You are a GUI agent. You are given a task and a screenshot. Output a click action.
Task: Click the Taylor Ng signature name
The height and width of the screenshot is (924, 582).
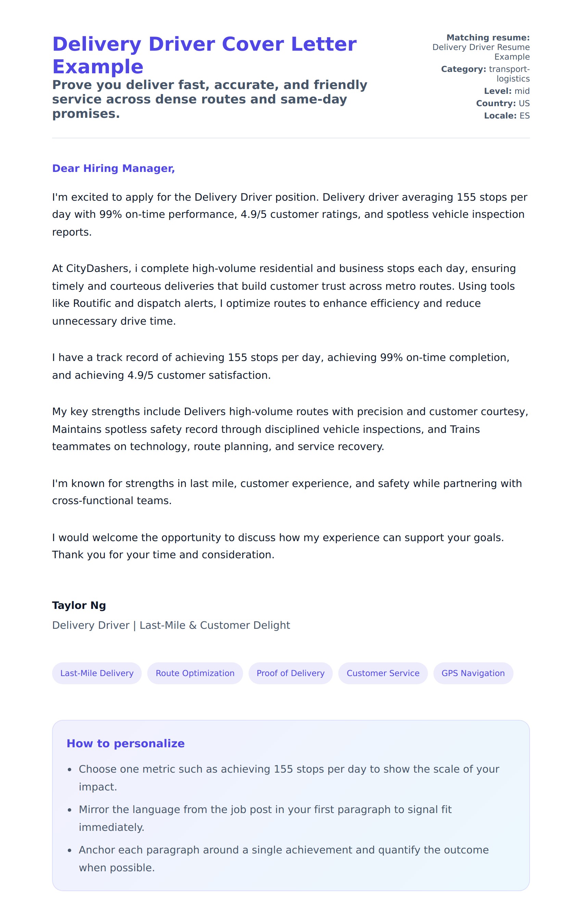click(79, 605)
